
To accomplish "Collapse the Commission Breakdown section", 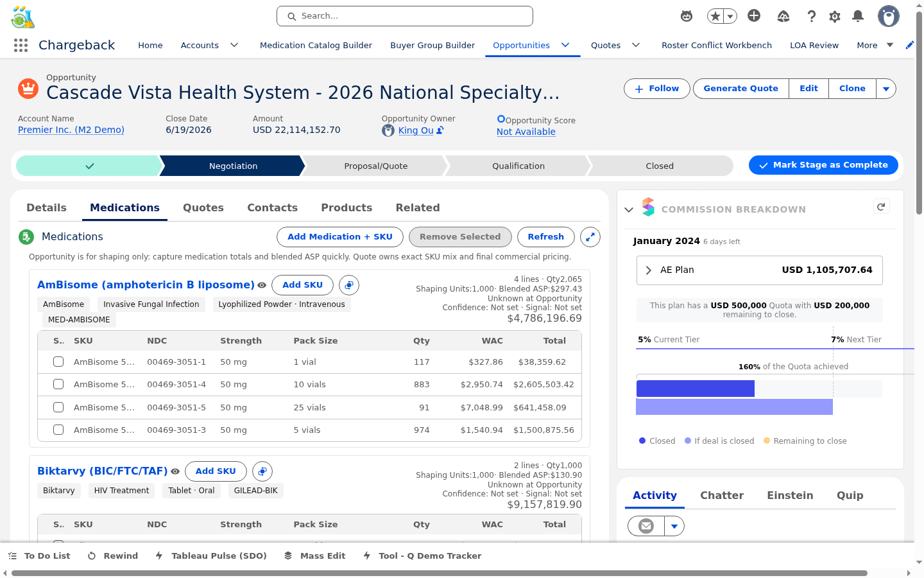I will point(629,209).
